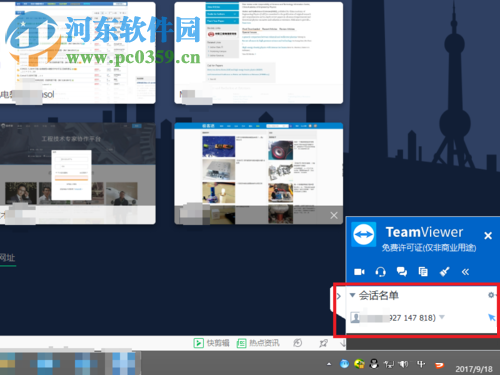This screenshot has width=500, height=375.
Task: Open the TeamViewer chat window
Action: coord(402,272)
